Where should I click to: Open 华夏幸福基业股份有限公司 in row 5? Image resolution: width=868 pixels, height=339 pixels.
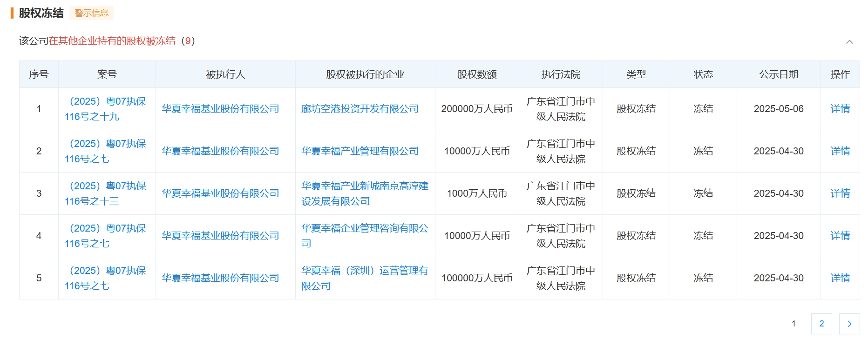point(220,278)
